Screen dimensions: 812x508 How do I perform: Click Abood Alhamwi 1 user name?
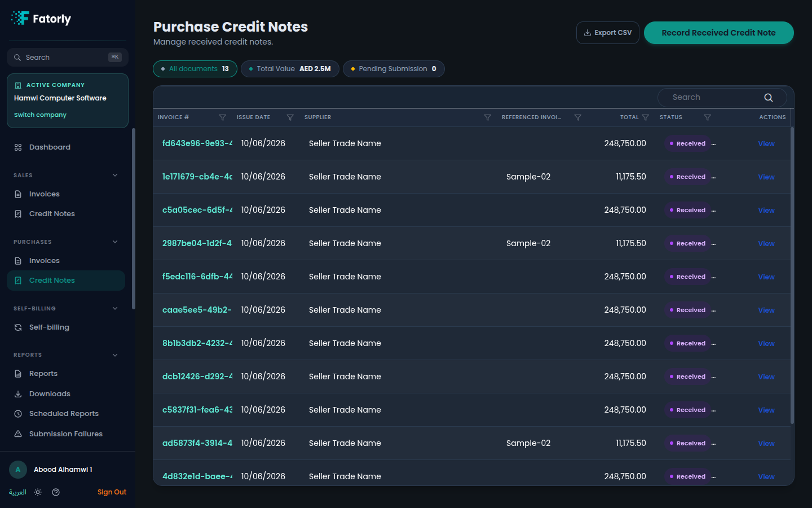coord(63,470)
